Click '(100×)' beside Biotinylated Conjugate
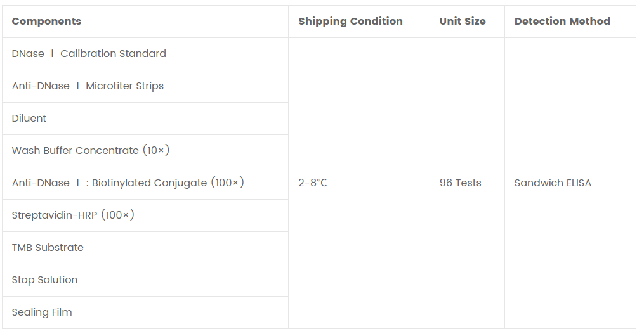Screen dimensions: 644x334 (227, 183)
